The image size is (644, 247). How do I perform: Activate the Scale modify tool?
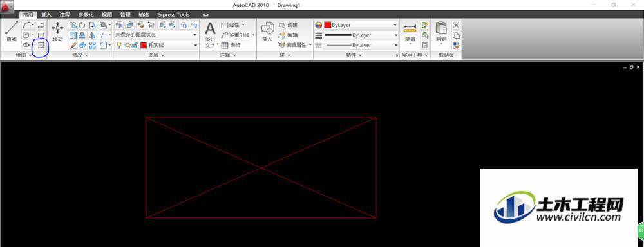(73, 35)
